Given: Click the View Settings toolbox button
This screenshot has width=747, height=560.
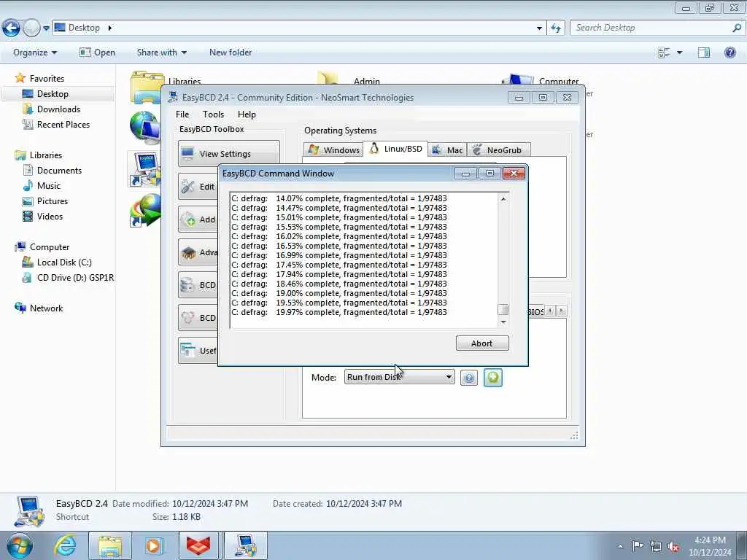Looking at the screenshot, I should [228, 153].
